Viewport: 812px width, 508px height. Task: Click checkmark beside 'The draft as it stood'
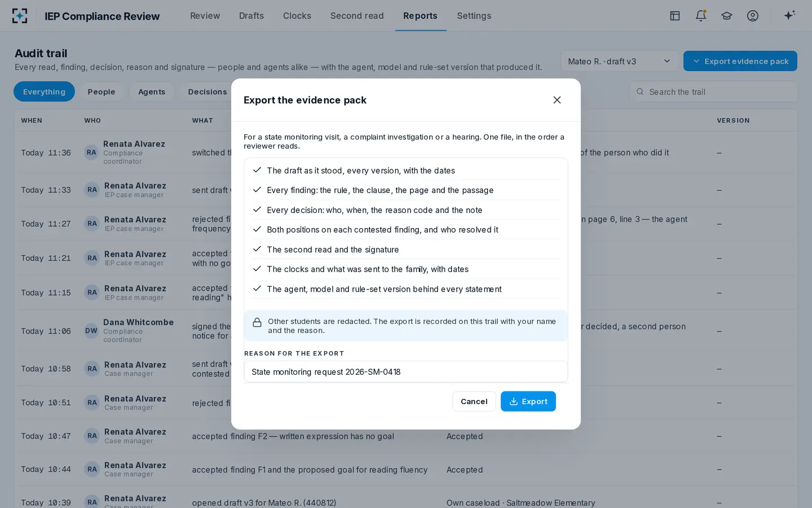(257, 170)
